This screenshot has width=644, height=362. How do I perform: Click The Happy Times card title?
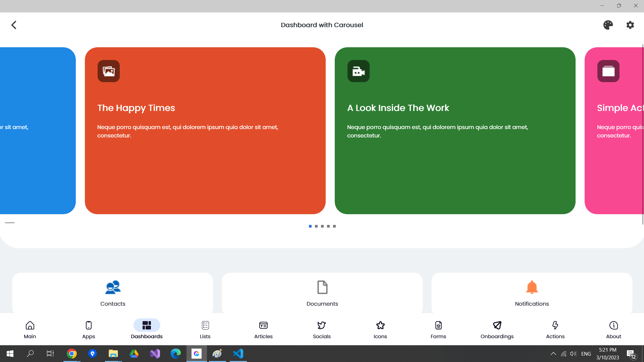(x=136, y=108)
